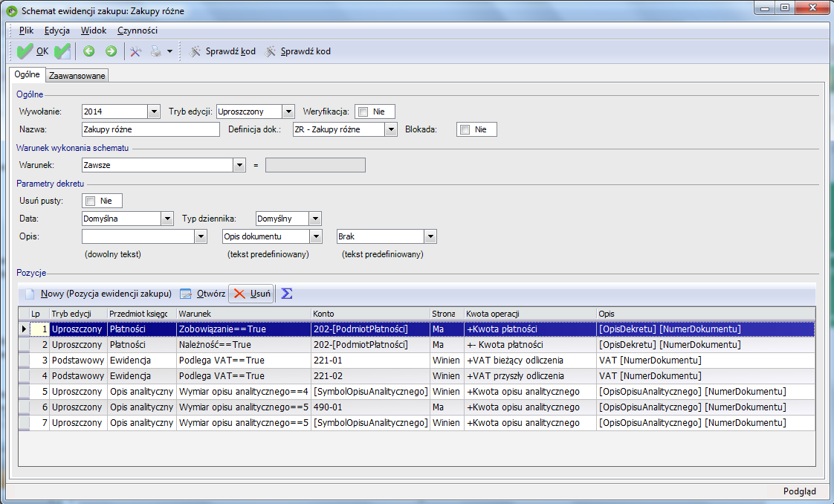Open the Data Domyślna dropdown
834x504 pixels.
pyautogui.click(x=167, y=219)
